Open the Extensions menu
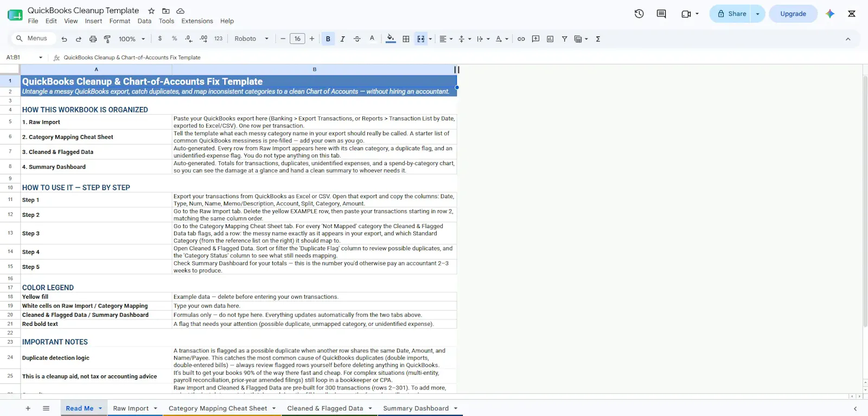 pos(197,21)
